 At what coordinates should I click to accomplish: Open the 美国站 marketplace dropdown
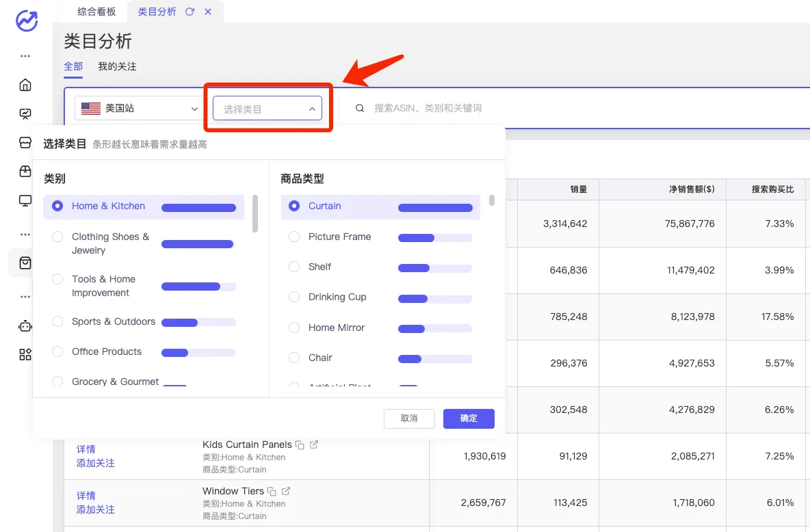click(x=140, y=109)
